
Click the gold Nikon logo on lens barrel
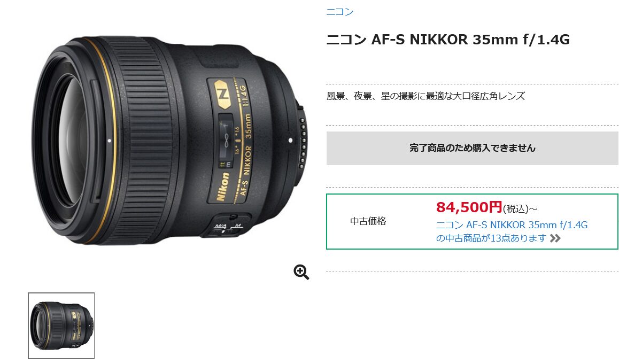(x=223, y=187)
